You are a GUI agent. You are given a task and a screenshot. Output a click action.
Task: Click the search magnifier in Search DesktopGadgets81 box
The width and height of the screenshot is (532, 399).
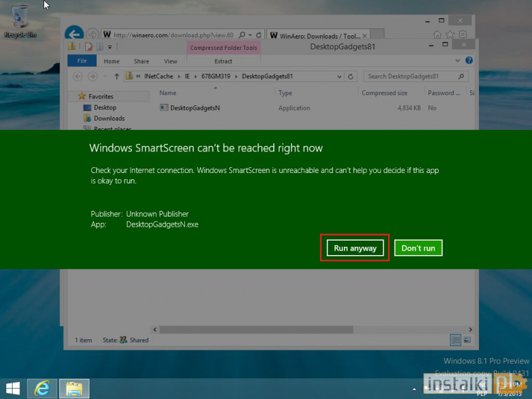(x=460, y=76)
